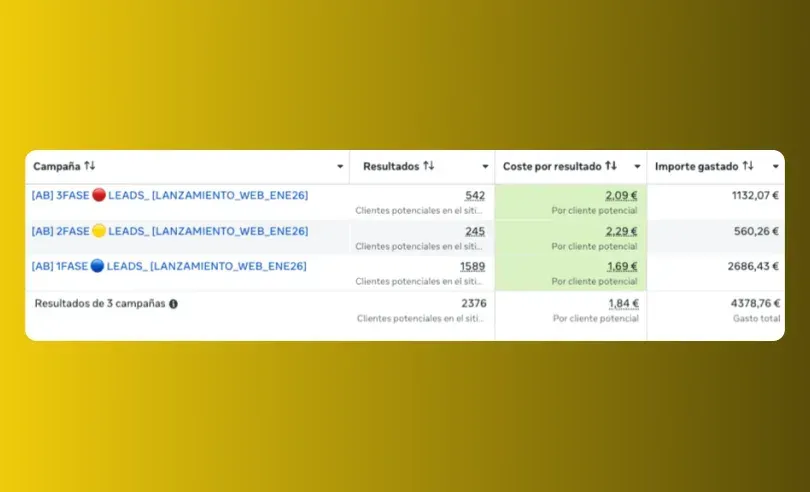Click the Gasto total label
810x492 pixels.
(x=757, y=318)
